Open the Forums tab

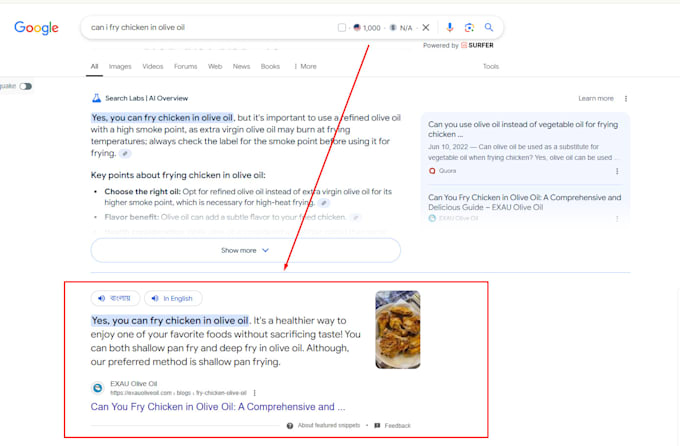click(x=186, y=66)
